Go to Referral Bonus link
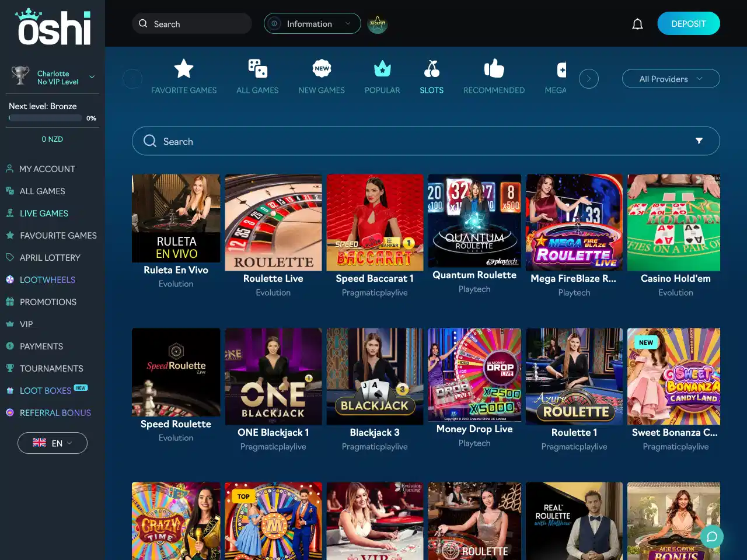This screenshot has height=560, width=747. [x=55, y=413]
